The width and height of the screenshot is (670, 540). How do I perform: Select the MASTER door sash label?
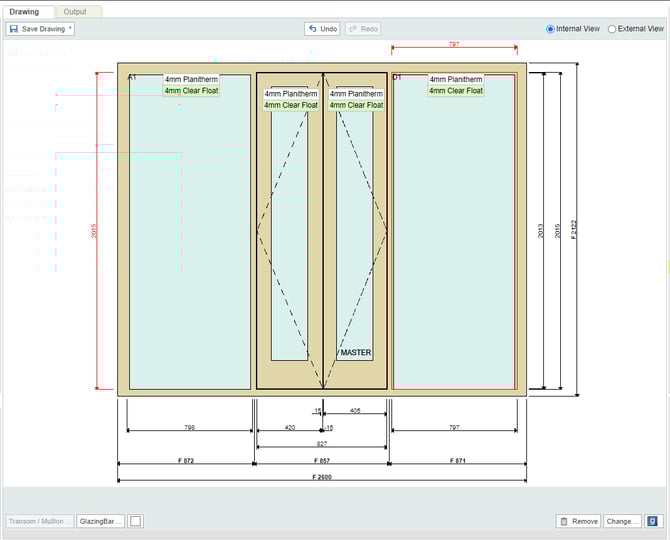355,353
